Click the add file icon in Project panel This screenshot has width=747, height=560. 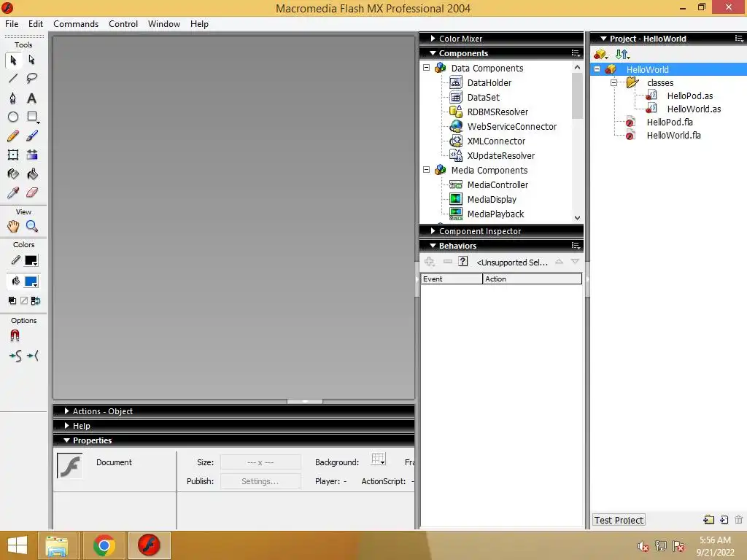pos(724,519)
